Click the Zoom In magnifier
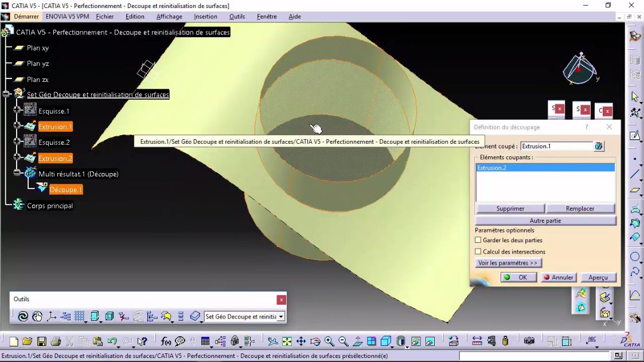The height and width of the screenshot is (362, 644). coord(329,341)
